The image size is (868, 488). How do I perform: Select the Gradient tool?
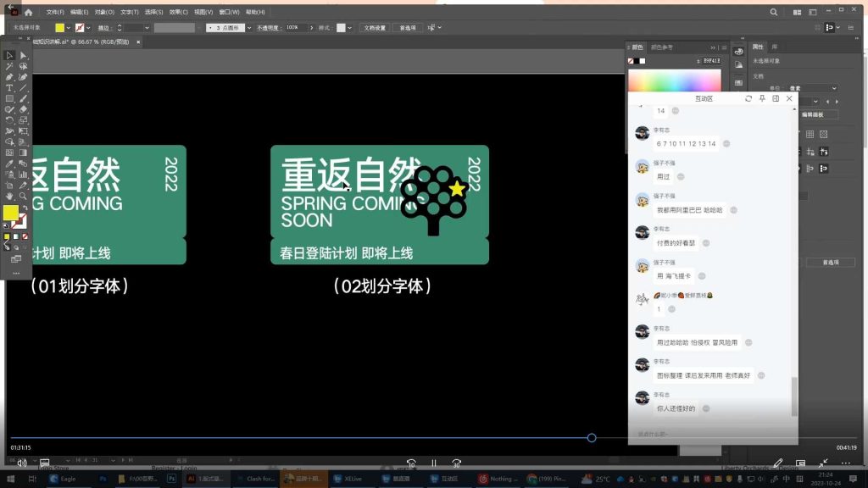click(x=23, y=152)
